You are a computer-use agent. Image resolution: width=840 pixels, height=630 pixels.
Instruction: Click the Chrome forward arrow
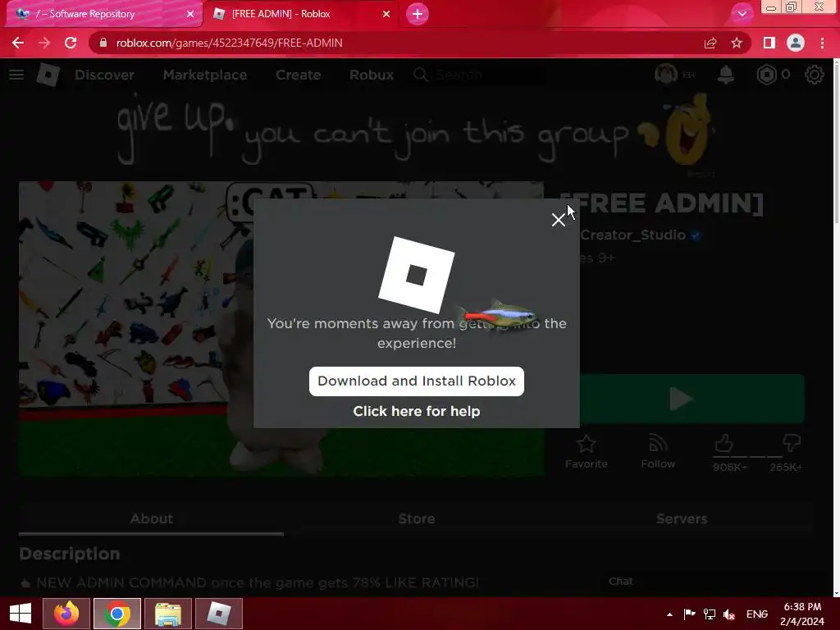point(44,43)
